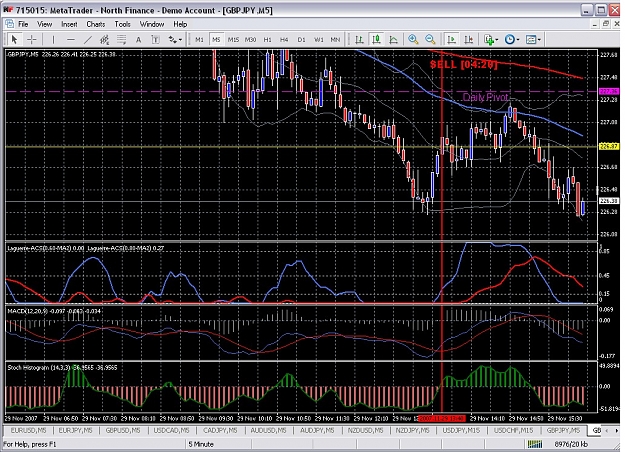Switch to the EURJPY,M5 chart tab
This screenshot has height=452, width=625.
click(x=75, y=430)
